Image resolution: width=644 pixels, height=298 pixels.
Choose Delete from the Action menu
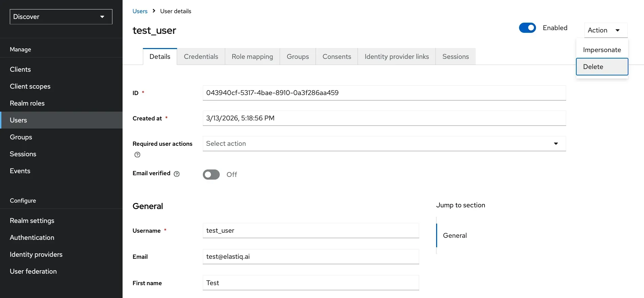coord(602,67)
